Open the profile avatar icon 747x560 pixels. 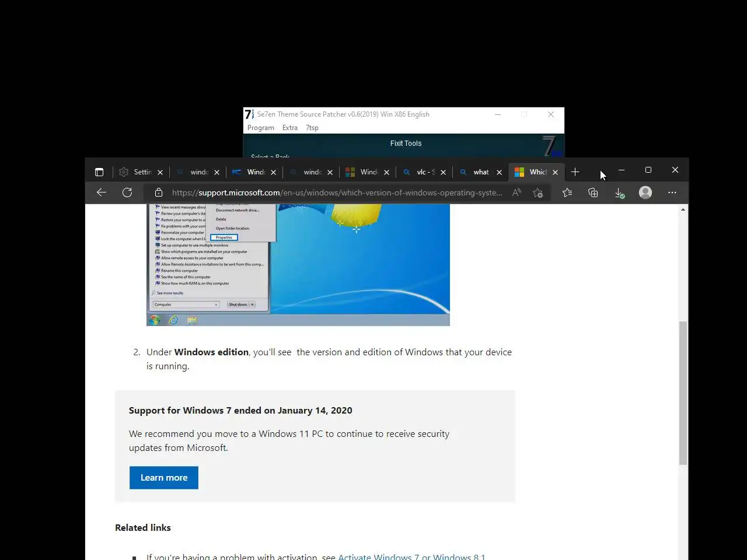645,192
